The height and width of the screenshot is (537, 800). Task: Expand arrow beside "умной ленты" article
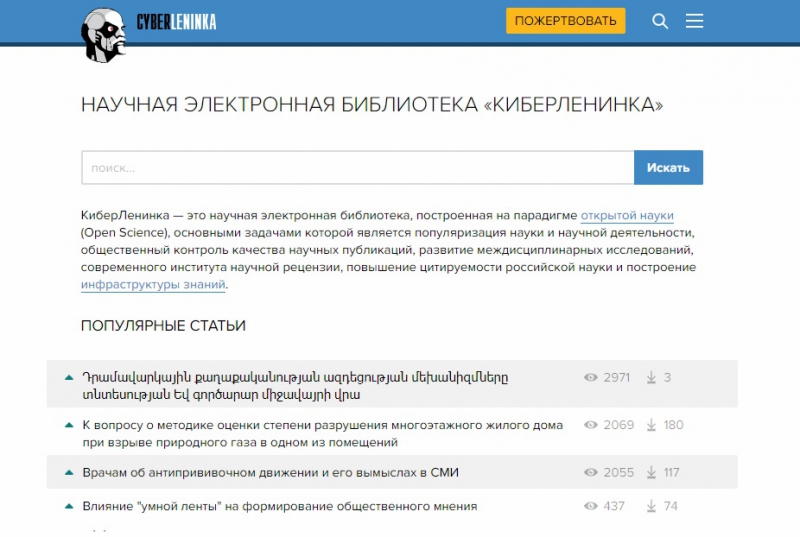tap(69, 506)
